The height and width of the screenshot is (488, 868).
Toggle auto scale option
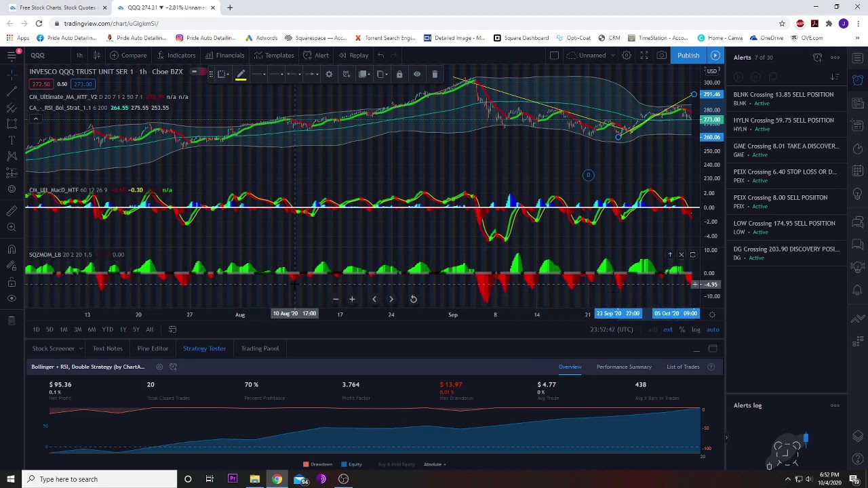713,329
